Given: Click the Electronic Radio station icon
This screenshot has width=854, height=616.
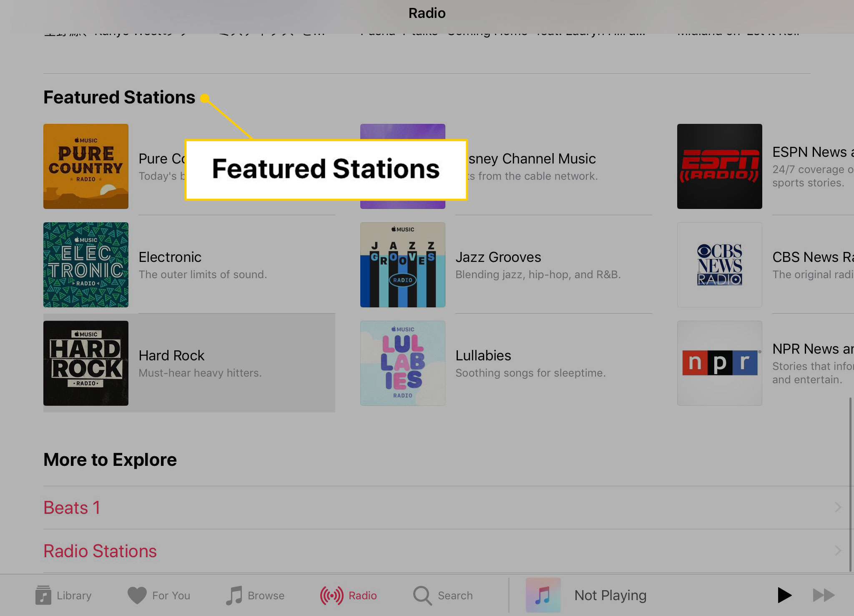Looking at the screenshot, I should 85,264.
